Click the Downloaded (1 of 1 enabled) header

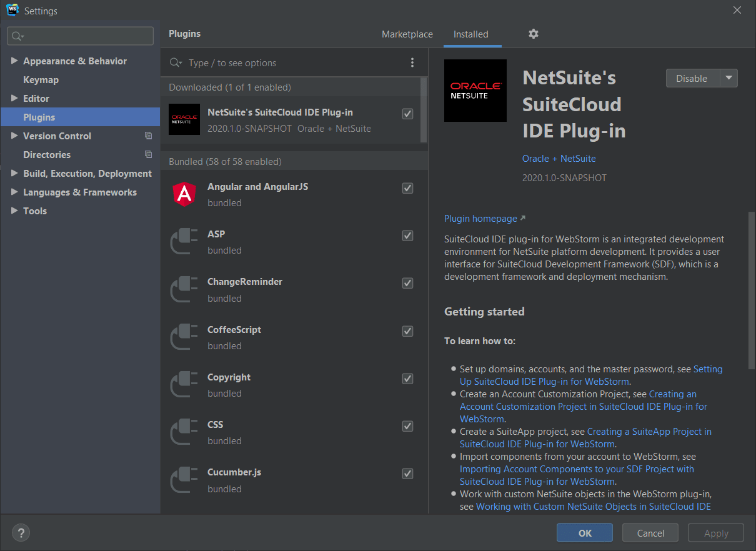(291, 87)
